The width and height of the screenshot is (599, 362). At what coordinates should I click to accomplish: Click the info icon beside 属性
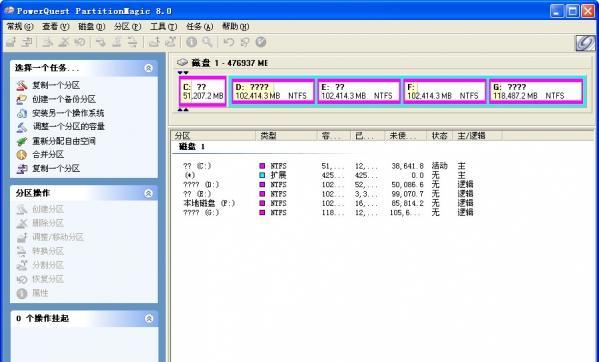pos(22,293)
